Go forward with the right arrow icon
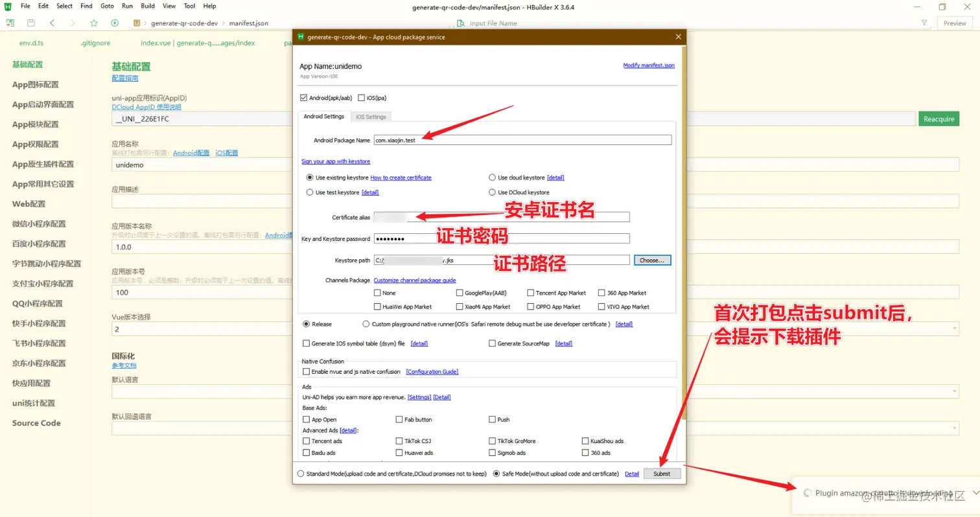The height and width of the screenshot is (517, 980). pyautogui.click(x=73, y=23)
